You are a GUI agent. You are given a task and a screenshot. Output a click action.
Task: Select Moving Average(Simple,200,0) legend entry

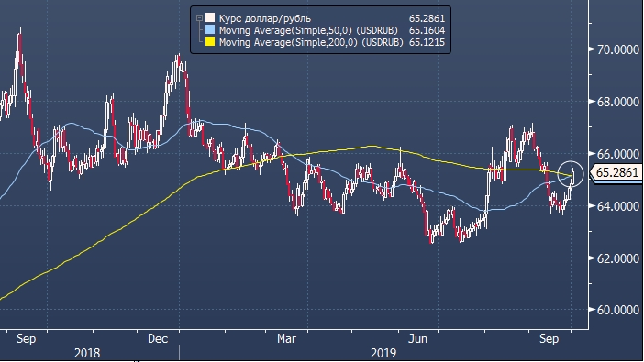click(311, 42)
